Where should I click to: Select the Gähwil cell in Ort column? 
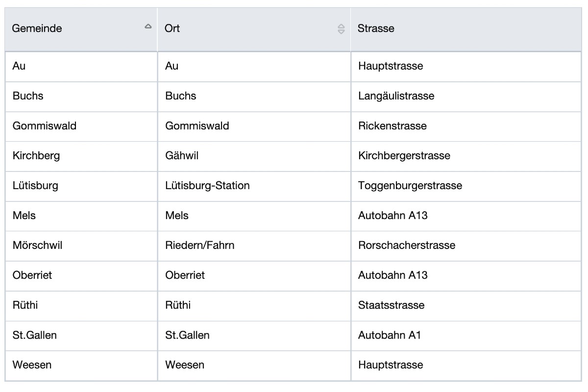182,156
